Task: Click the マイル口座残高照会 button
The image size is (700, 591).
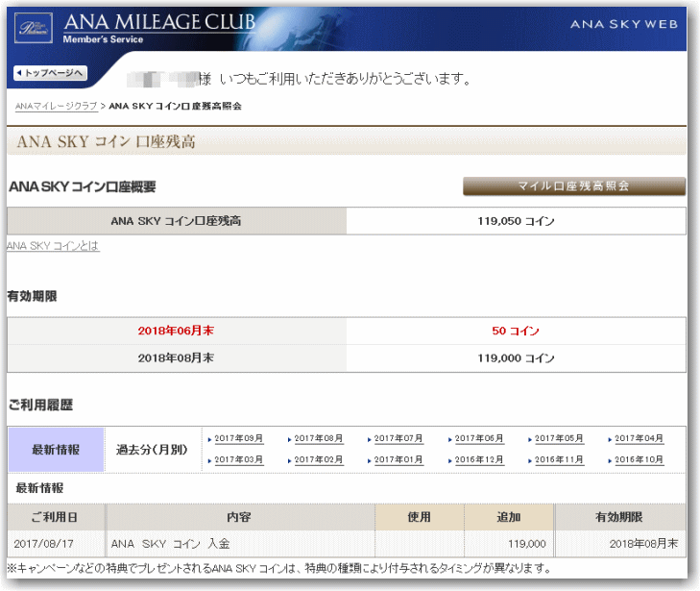Action: pyautogui.click(x=574, y=185)
